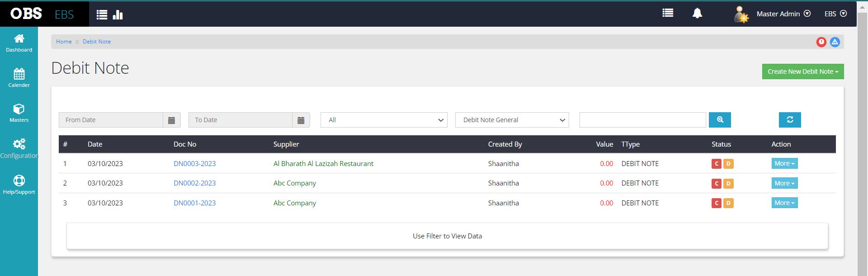Image resolution: width=868 pixels, height=276 pixels.
Task: Open More actions for DN0002-2023
Action: (784, 183)
